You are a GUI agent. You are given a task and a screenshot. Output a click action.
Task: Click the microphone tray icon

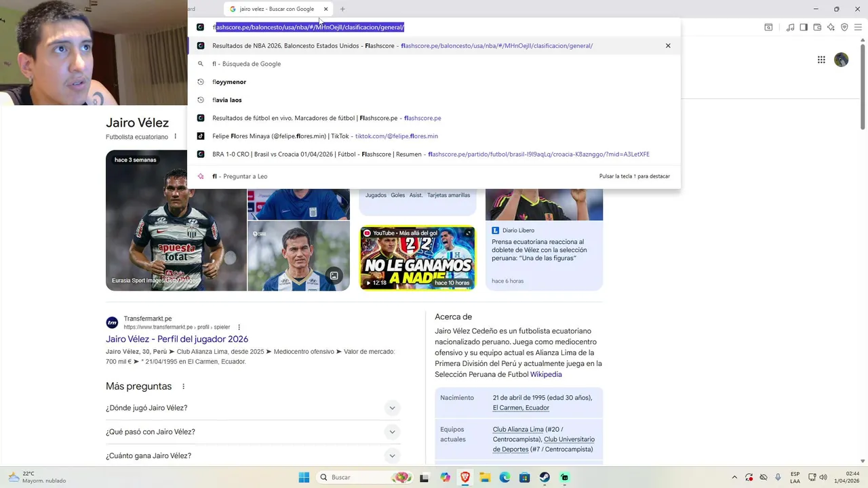(x=778, y=477)
